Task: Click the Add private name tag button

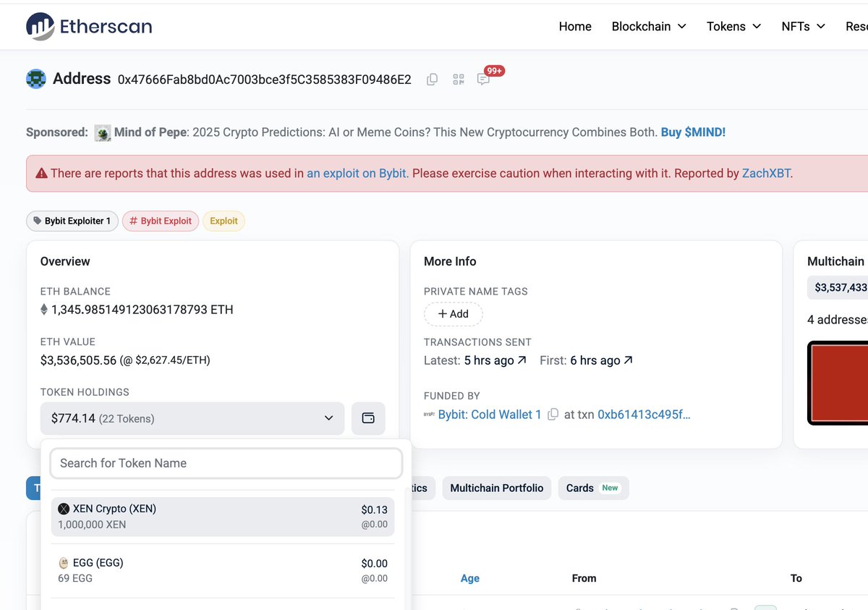Action: click(453, 314)
